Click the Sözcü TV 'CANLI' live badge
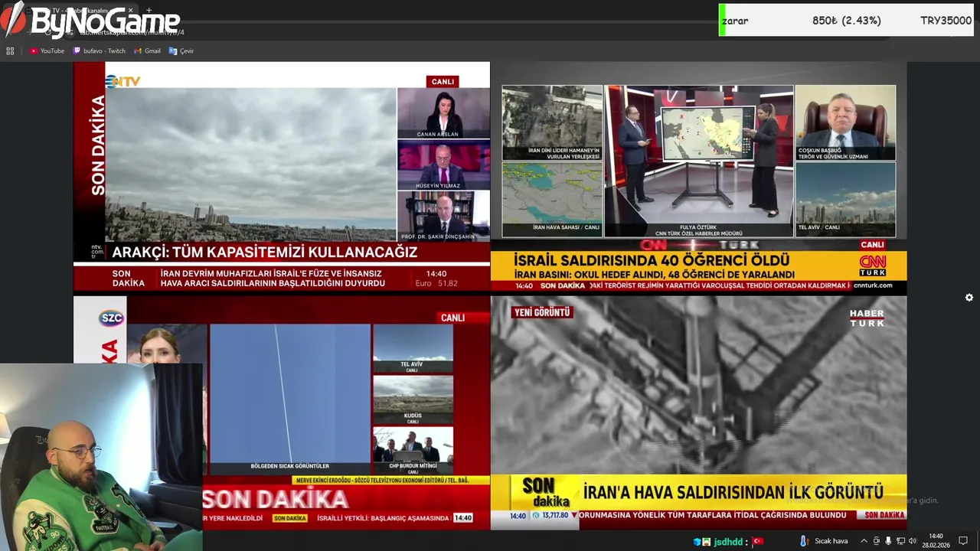Viewport: 980px width, 551px height. 452,318
